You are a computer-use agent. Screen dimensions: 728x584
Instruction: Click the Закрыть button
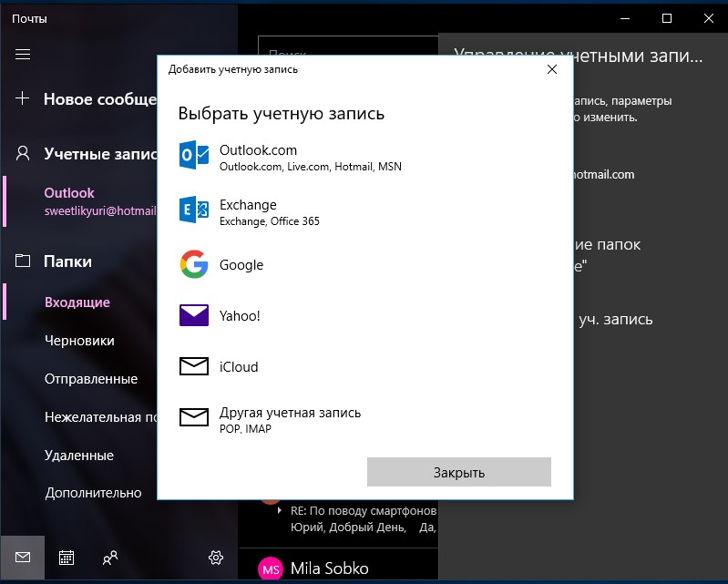point(458,472)
